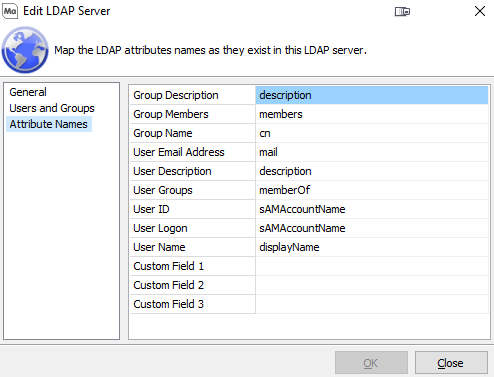Edit the User Groups value 'memberOf'
This screenshot has width=494, height=377.
point(372,190)
